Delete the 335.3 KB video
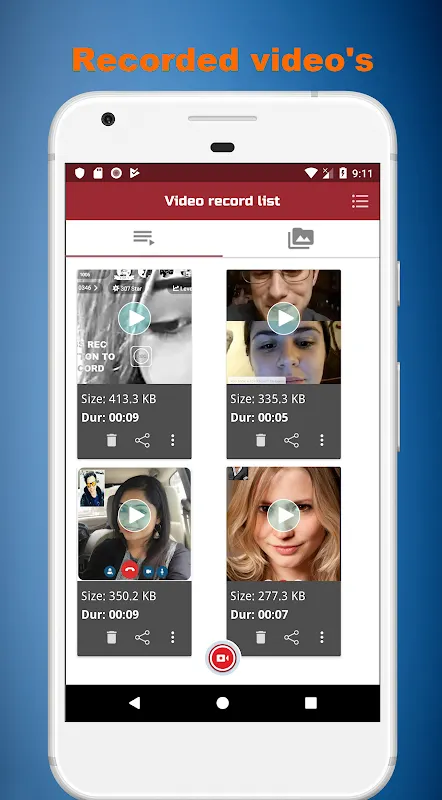Viewport: 442px width, 800px height. click(x=261, y=440)
